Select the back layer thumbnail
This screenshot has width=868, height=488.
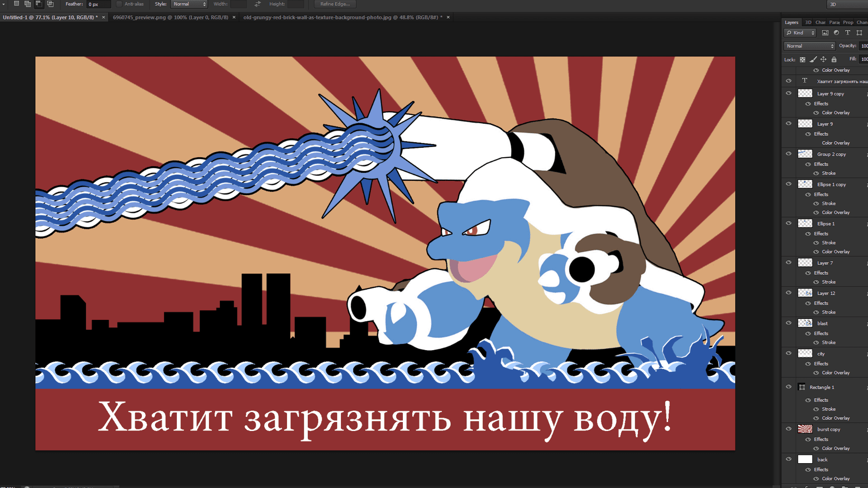click(805, 459)
